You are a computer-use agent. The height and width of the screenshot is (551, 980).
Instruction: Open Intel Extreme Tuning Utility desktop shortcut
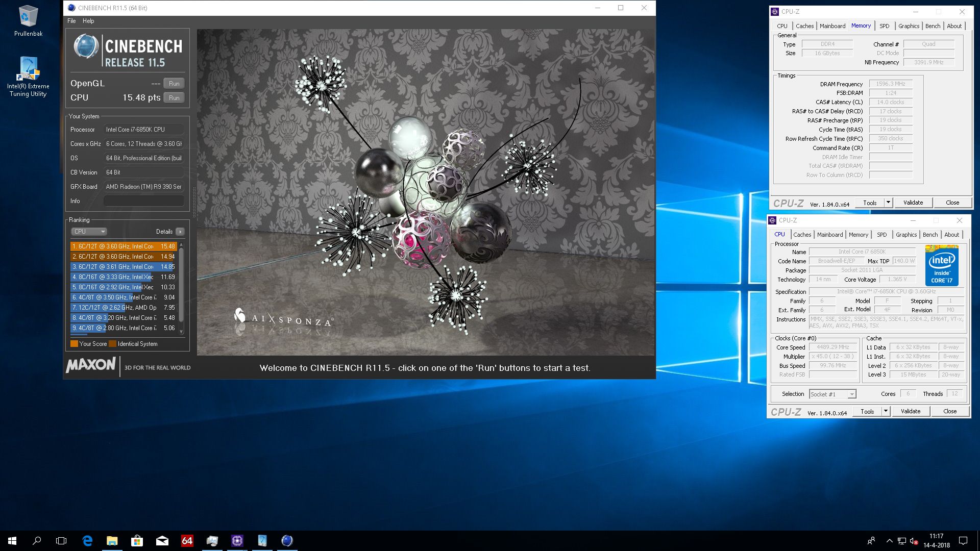point(28,77)
